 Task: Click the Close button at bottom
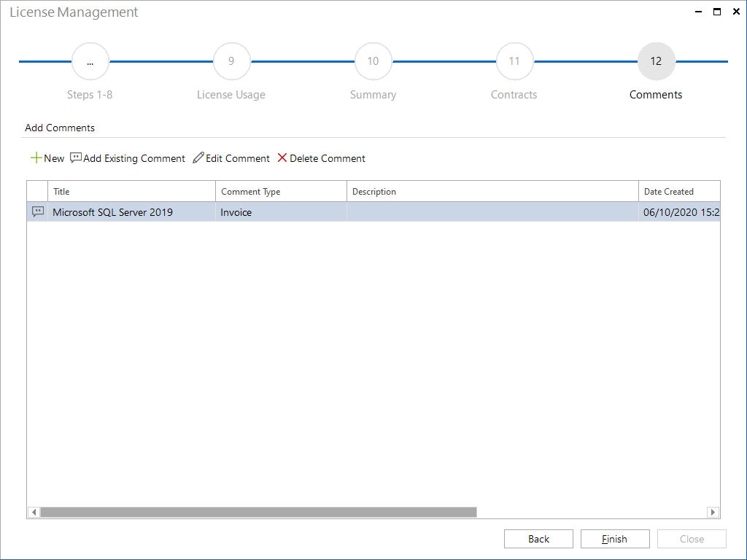pos(692,539)
